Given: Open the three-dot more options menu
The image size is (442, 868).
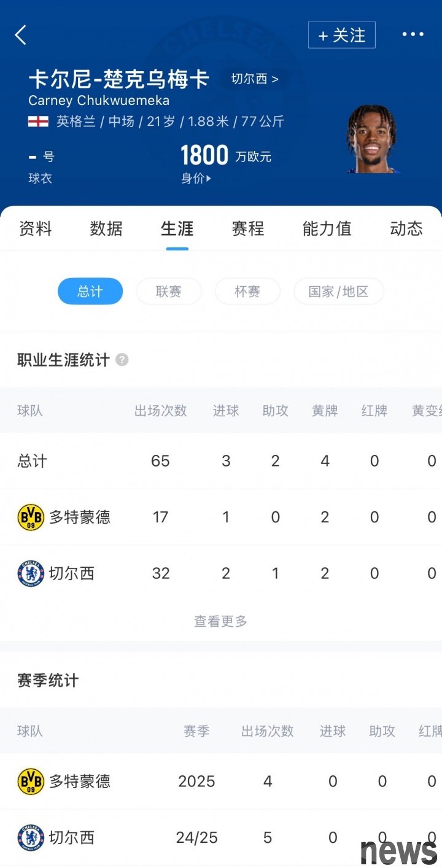Looking at the screenshot, I should tap(413, 34).
